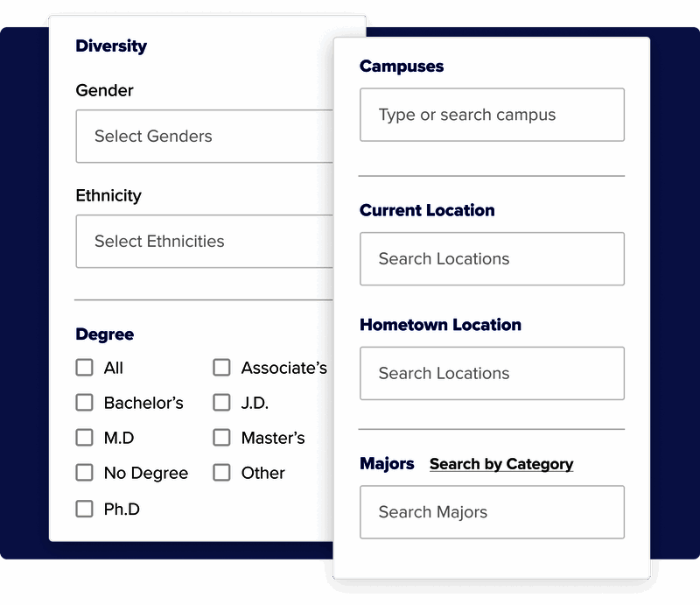Select the Bachelor's degree option
The image size is (700, 605).
pyautogui.click(x=84, y=403)
